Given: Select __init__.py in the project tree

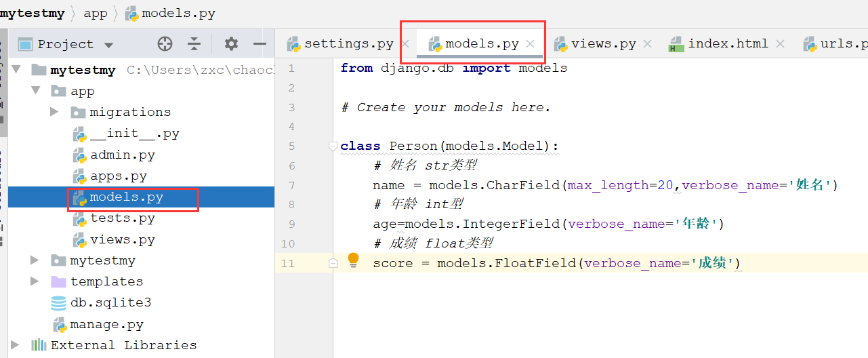Looking at the screenshot, I should point(134,134).
